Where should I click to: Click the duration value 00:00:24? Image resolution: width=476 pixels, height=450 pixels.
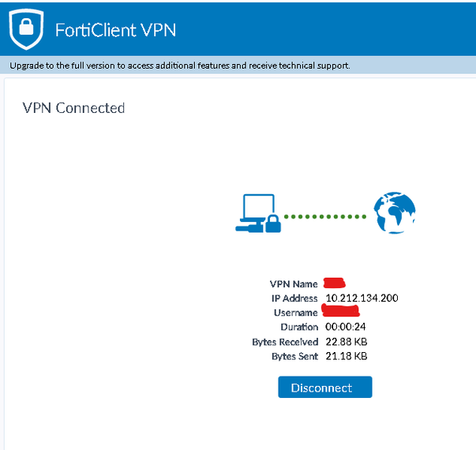[346, 327]
